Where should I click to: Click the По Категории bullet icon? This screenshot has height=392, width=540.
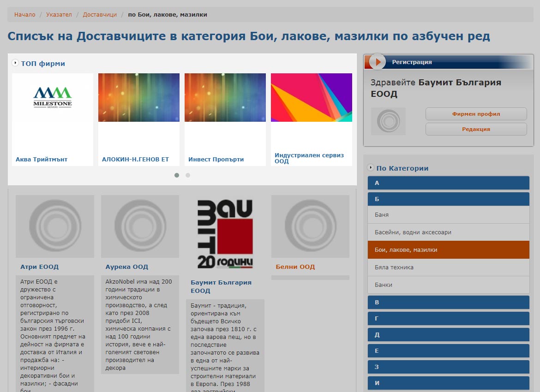[371, 167]
